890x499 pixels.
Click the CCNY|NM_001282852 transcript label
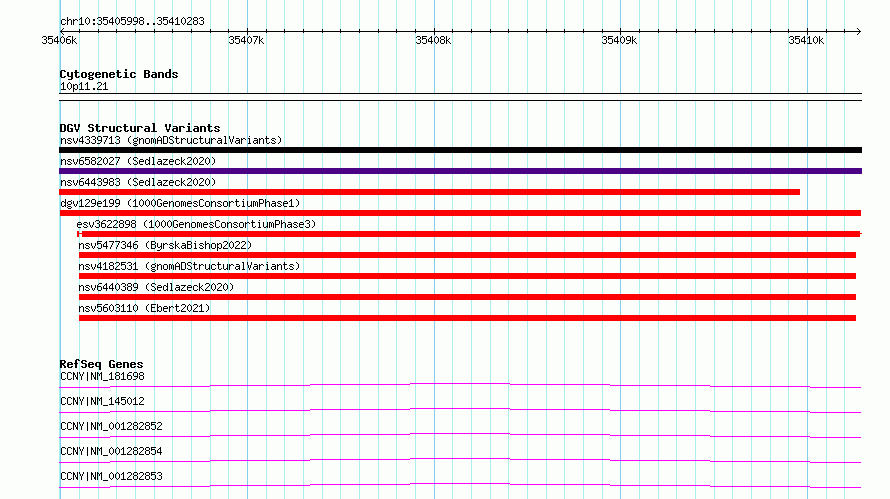pos(111,426)
